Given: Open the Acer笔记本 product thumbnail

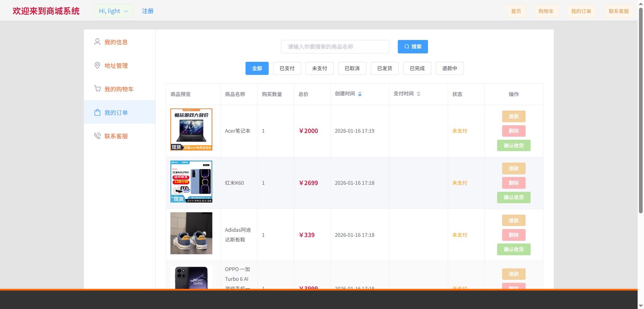Looking at the screenshot, I should coord(191,129).
